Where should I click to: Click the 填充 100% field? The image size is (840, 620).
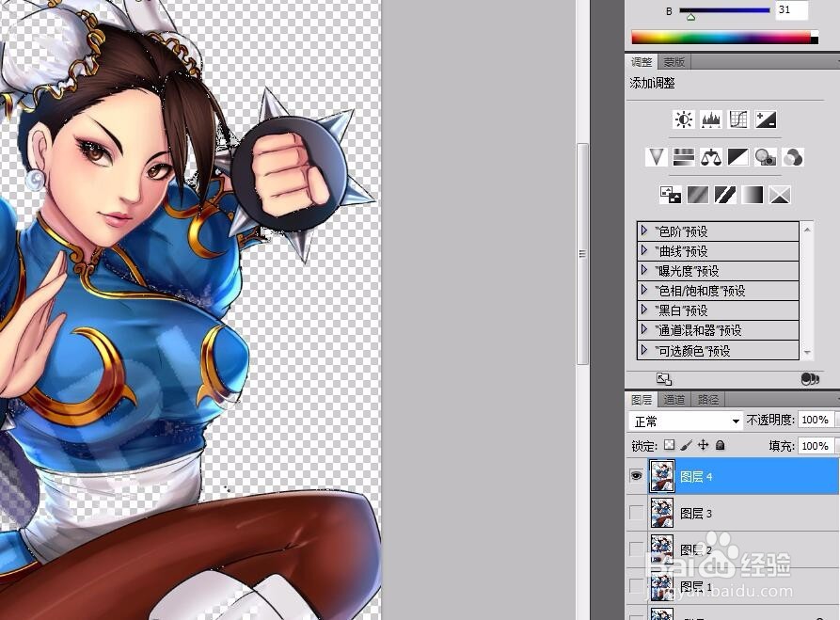click(816, 445)
